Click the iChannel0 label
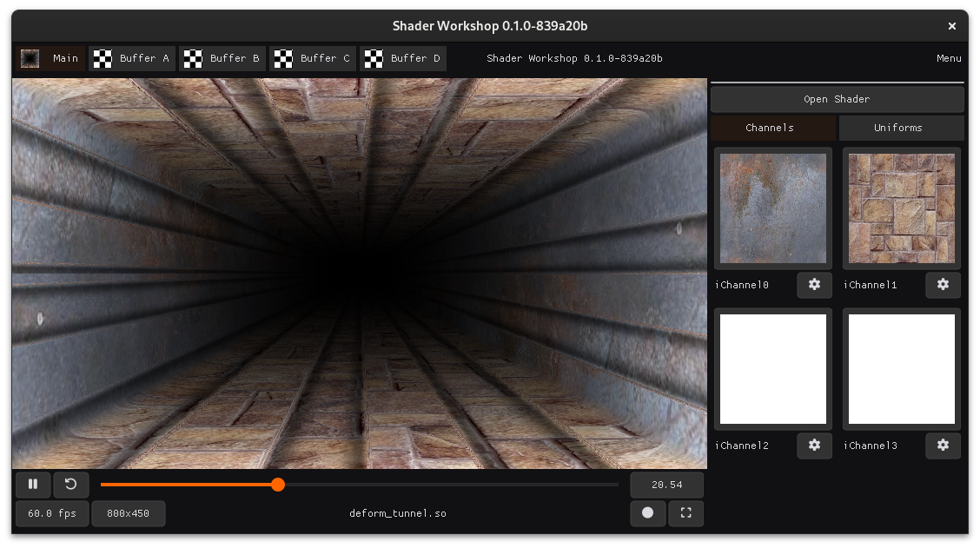The height and width of the screenshot is (548, 980). (742, 285)
